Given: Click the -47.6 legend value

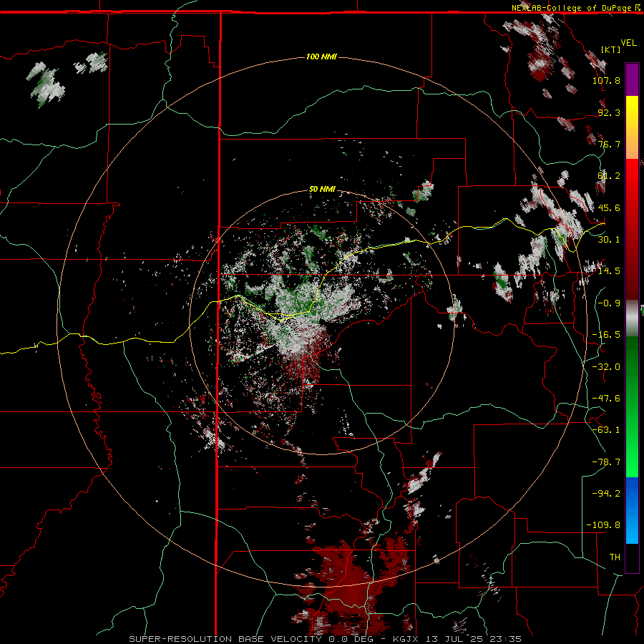Looking at the screenshot, I should pos(606,399).
